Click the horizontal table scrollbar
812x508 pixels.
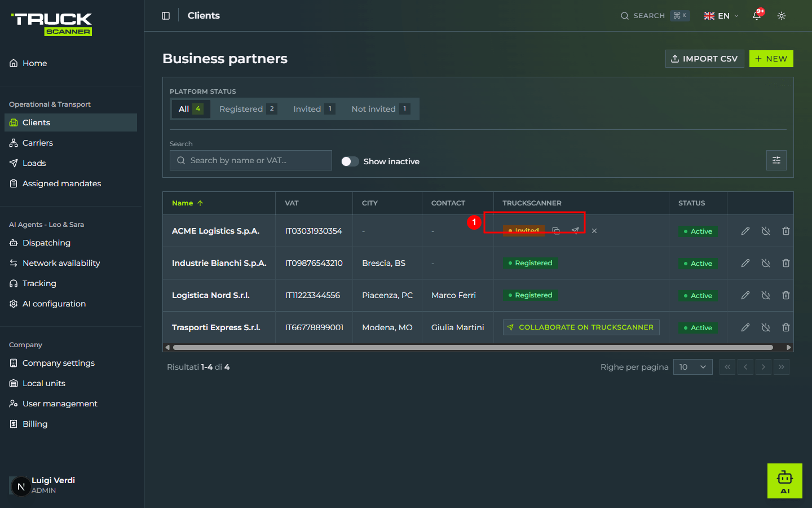pos(473,348)
